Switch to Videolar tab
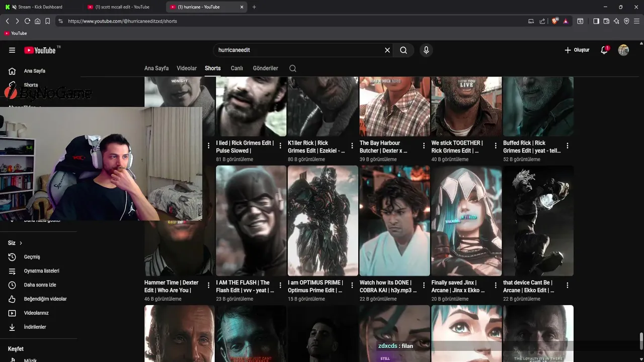The width and height of the screenshot is (644, 362). (x=187, y=68)
